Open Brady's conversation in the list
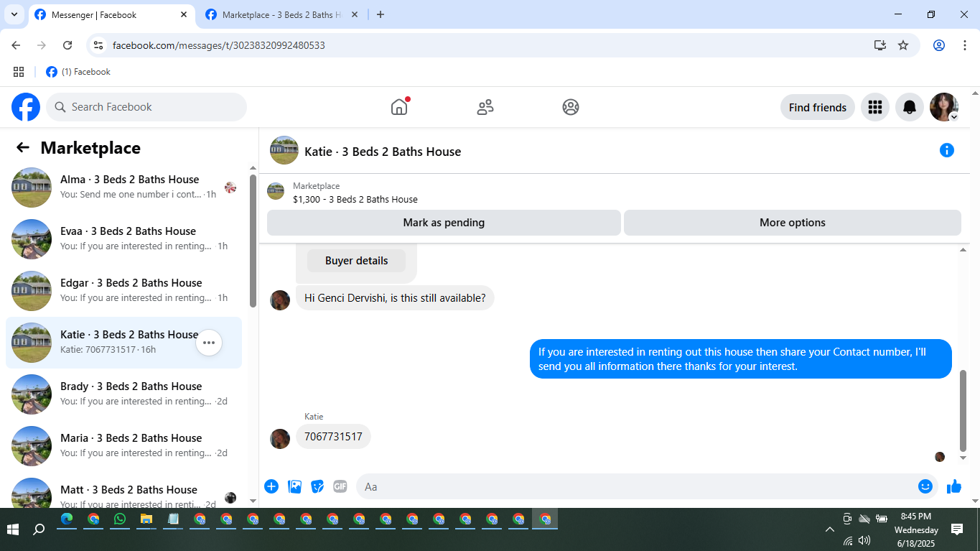The height and width of the screenshot is (551, 980). (123, 394)
